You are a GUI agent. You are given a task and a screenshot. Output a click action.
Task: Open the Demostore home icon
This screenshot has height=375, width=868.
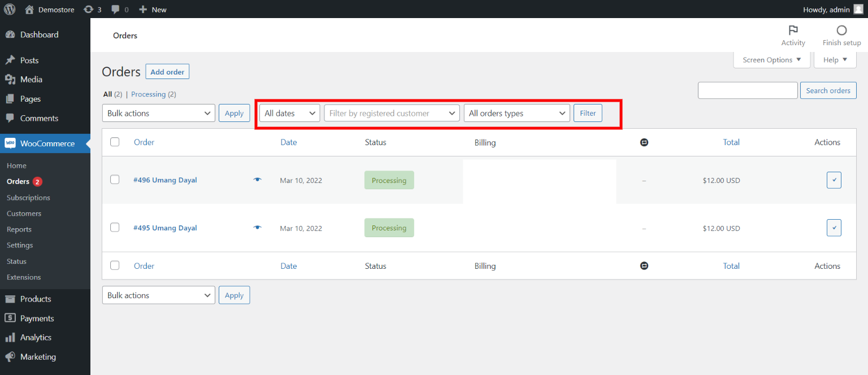[29, 9]
